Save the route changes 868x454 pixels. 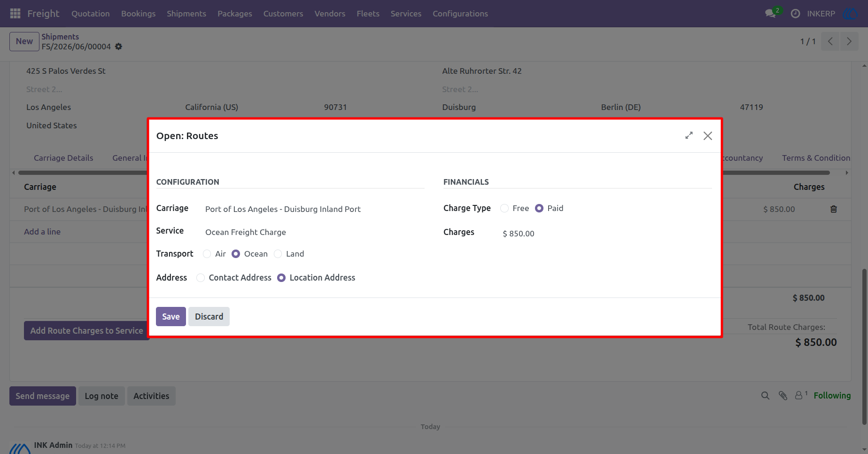171,317
